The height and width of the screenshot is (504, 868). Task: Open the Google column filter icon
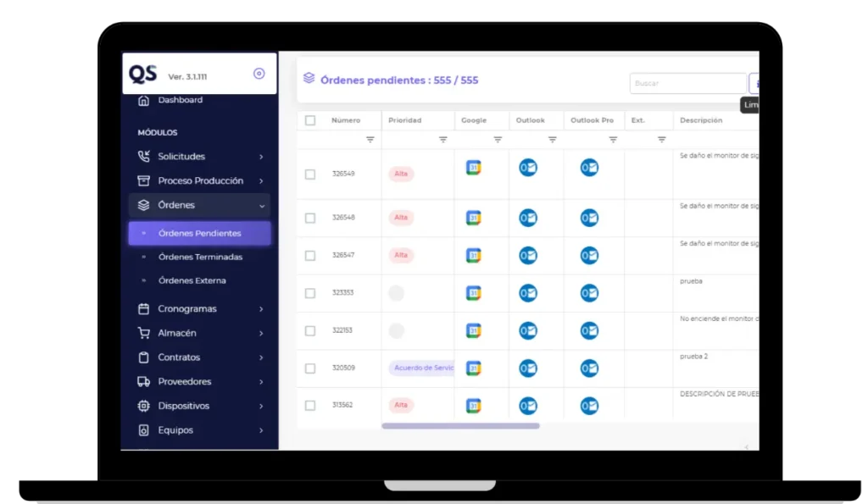(x=498, y=140)
